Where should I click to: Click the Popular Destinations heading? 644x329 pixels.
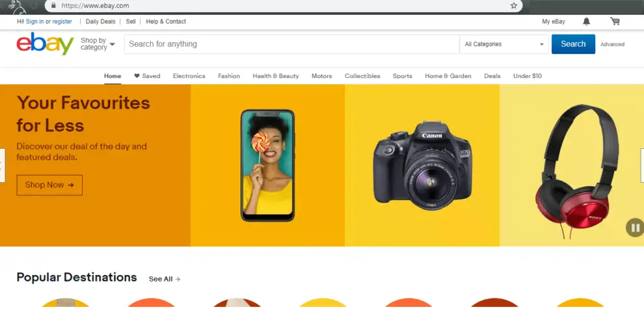tap(77, 277)
